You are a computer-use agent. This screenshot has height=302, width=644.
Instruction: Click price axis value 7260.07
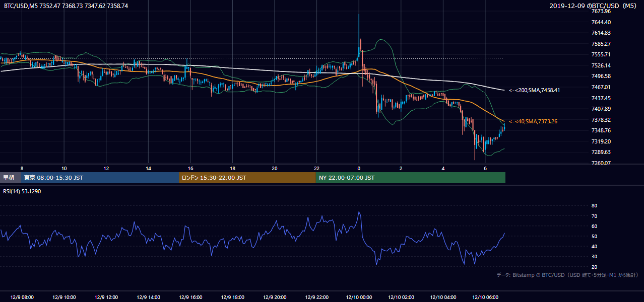point(601,163)
